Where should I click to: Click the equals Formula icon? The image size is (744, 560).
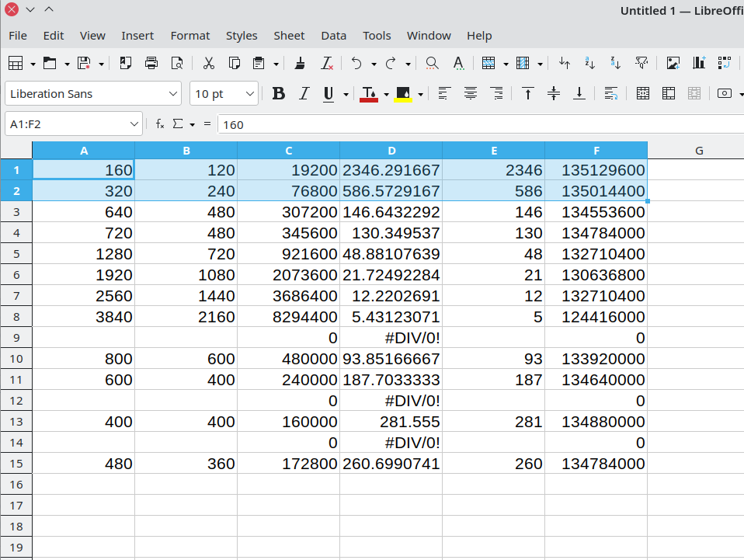coord(207,123)
